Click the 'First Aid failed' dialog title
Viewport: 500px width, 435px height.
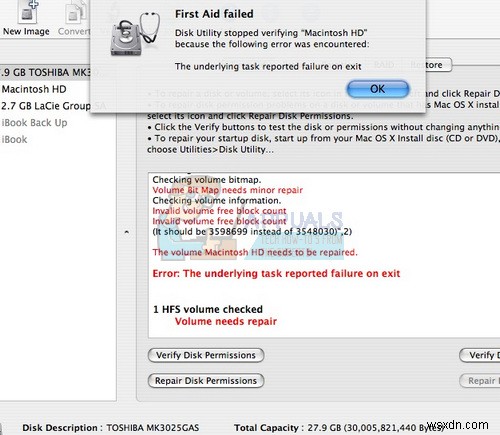(x=214, y=14)
